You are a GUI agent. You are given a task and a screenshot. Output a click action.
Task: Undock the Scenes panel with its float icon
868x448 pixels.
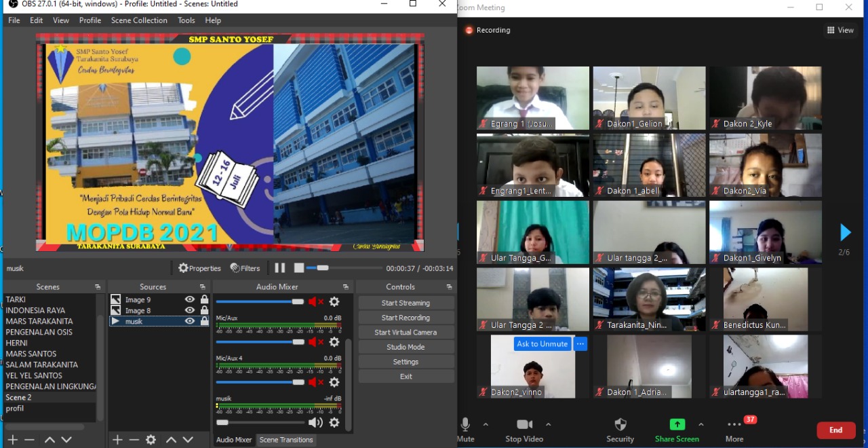click(98, 287)
